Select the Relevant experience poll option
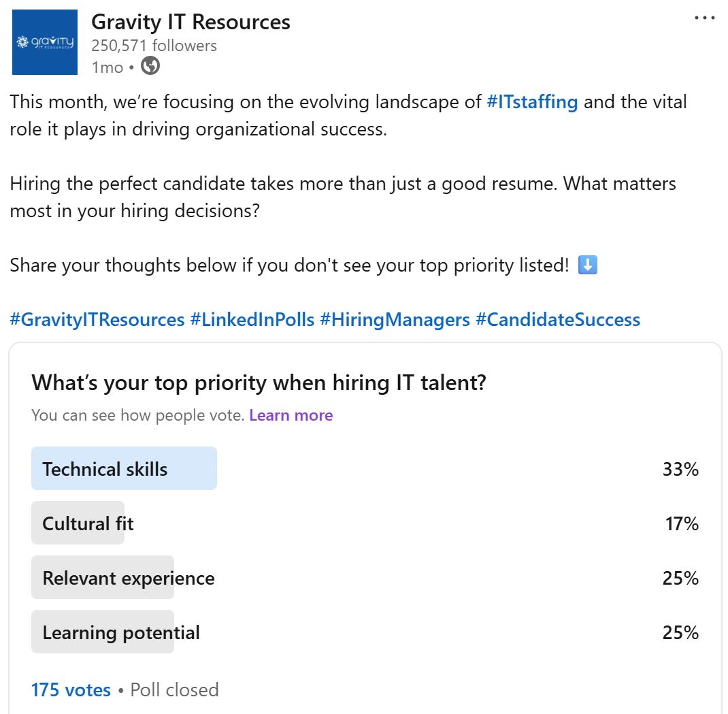Screen dimensions: 728x714 coord(365,577)
